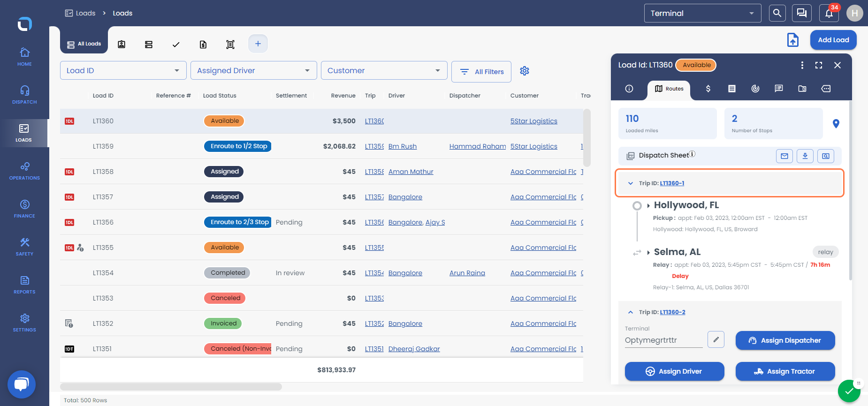Screen dimensions: 868x406
Task: Click the Add Load button
Action: pos(833,40)
